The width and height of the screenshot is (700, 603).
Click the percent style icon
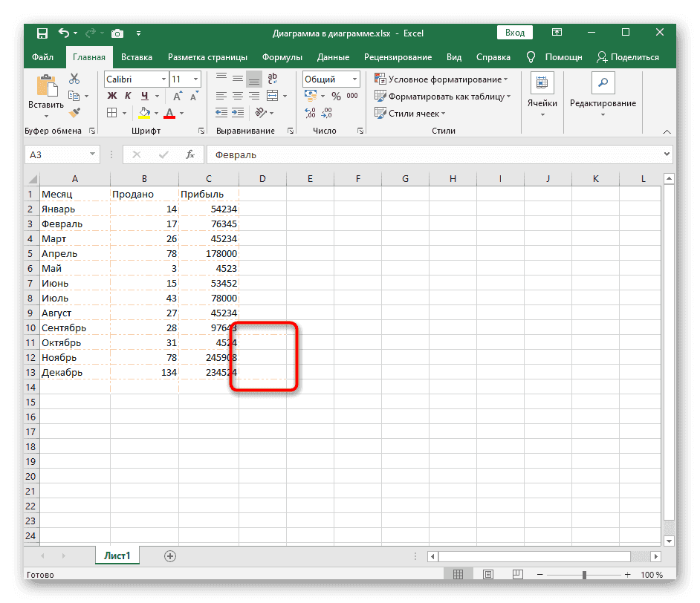point(336,96)
